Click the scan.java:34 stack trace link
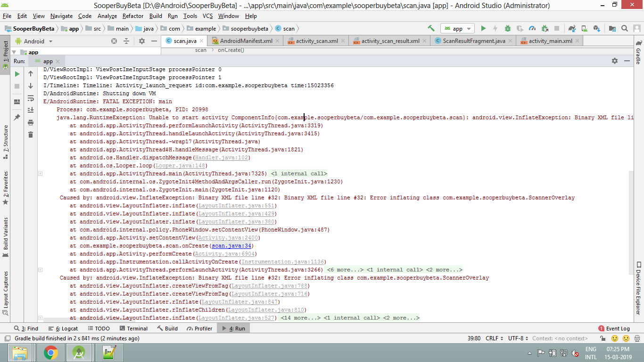644x362 pixels. pyautogui.click(x=232, y=246)
